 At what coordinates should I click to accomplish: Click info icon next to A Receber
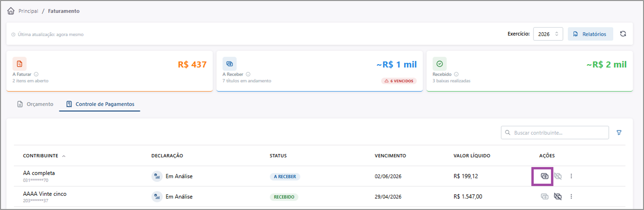click(248, 74)
